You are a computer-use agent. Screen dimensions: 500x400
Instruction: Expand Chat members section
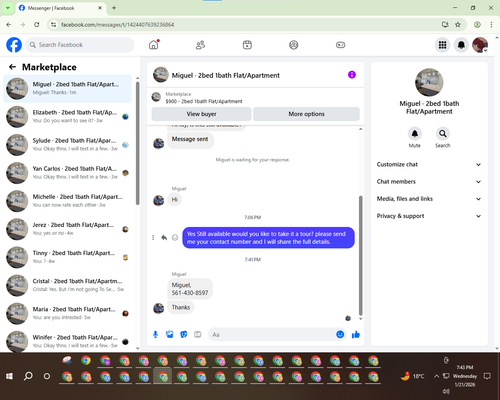pyautogui.click(x=429, y=182)
